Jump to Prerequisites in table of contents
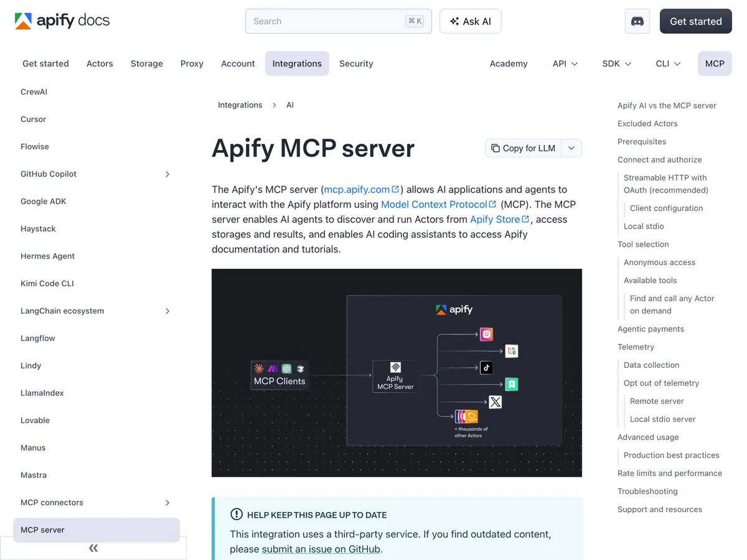This screenshot has height=560, width=747. [642, 142]
